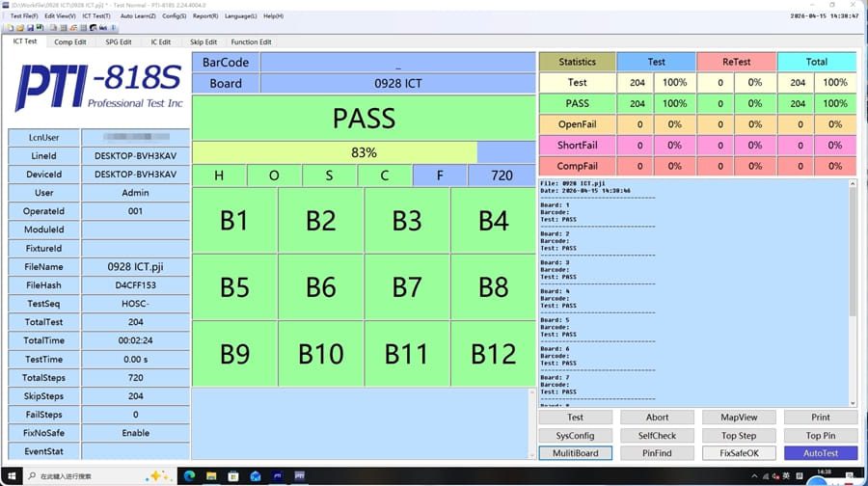
Task: Click the taskbar search box
Action: (99, 476)
